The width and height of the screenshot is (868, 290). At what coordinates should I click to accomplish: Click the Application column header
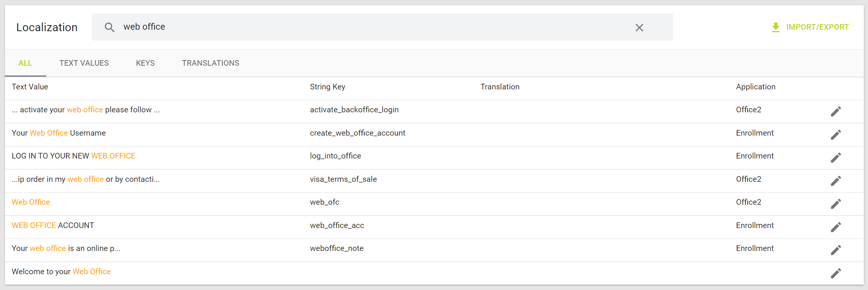tap(756, 87)
